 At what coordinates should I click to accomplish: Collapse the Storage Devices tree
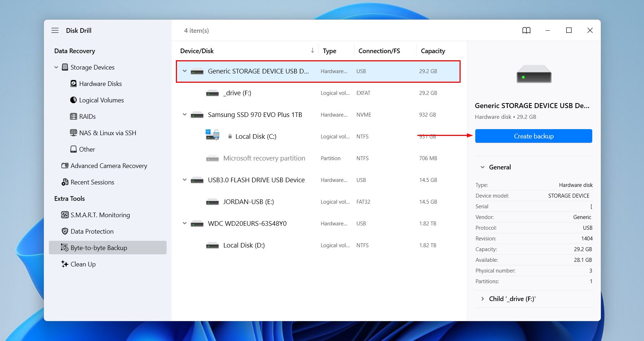tap(56, 67)
